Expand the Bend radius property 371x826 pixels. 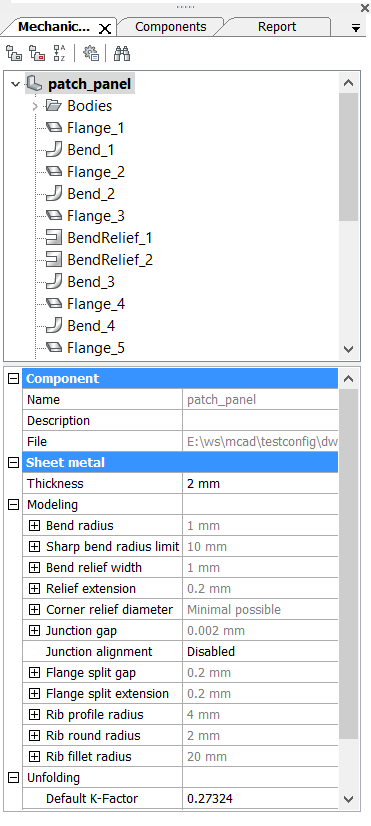[34, 526]
